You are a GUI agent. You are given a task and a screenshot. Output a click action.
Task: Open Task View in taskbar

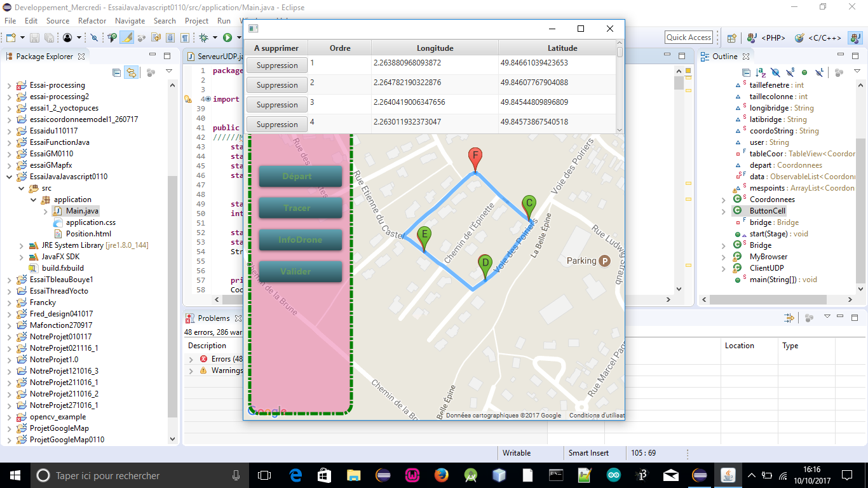click(264, 475)
